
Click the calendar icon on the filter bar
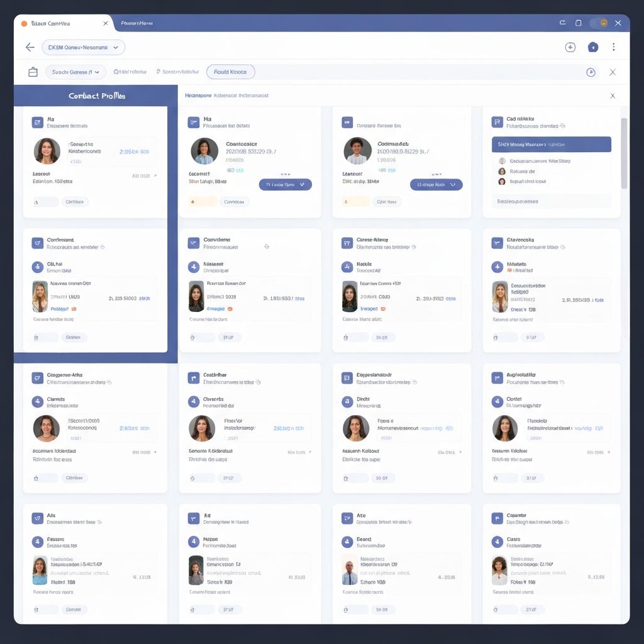point(33,71)
